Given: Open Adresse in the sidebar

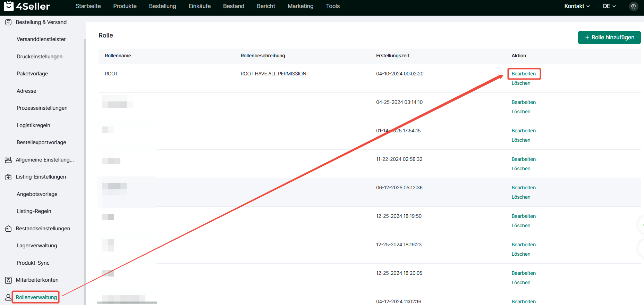Looking at the screenshot, I should pyautogui.click(x=26, y=91).
